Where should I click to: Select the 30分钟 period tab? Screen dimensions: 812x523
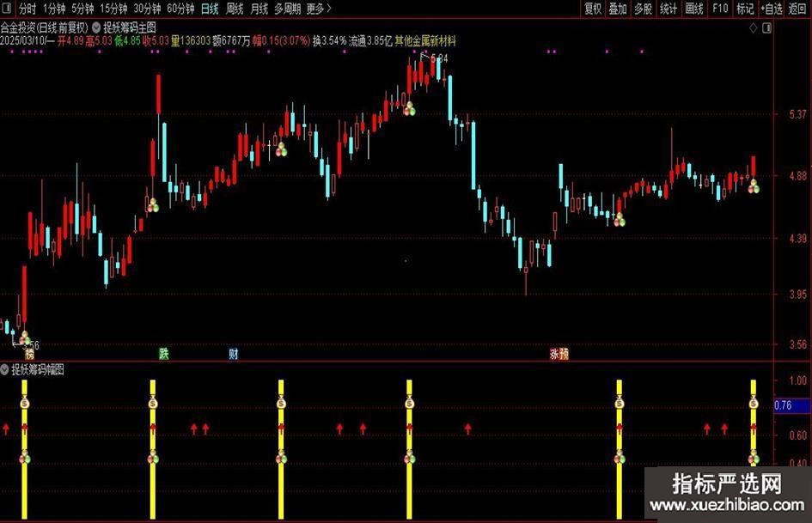coord(147,9)
